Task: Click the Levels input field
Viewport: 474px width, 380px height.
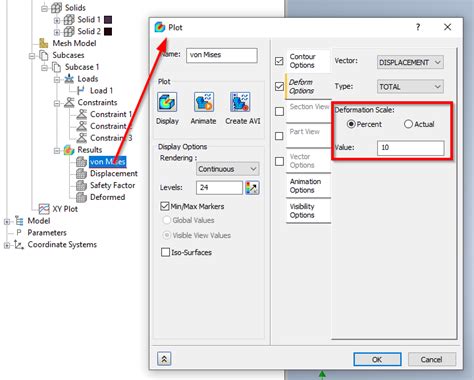Action: tap(219, 188)
